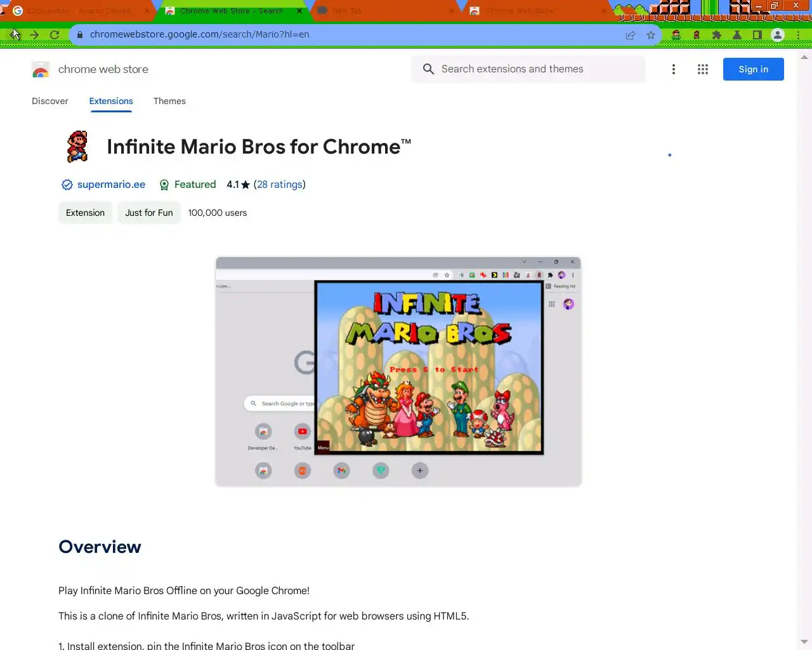The height and width of the screenshot is (650, 812).
Task: Open the small red Mario extension icon
Action: 697,35
